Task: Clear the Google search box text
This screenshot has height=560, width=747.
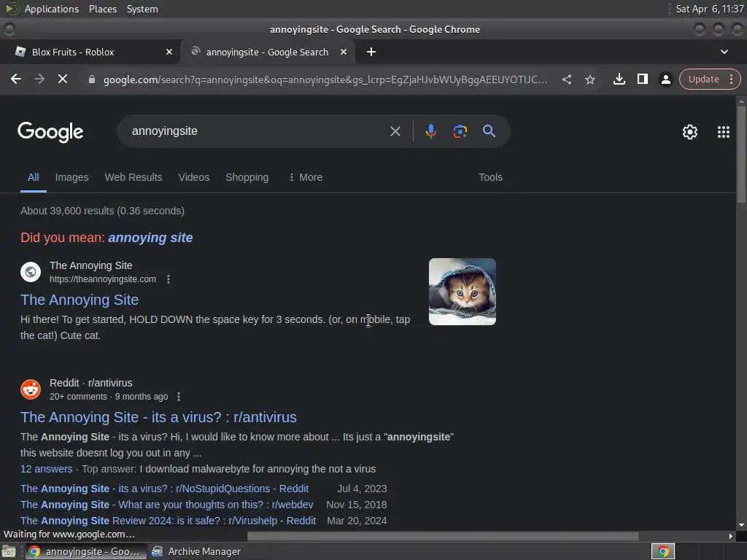Action: (x=395, y=131)
